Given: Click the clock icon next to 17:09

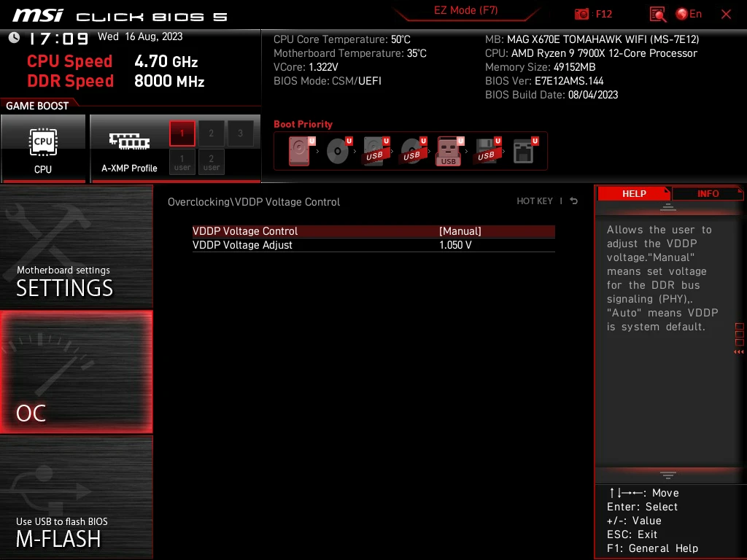Looking at the screenshot, I should (15, 37).
